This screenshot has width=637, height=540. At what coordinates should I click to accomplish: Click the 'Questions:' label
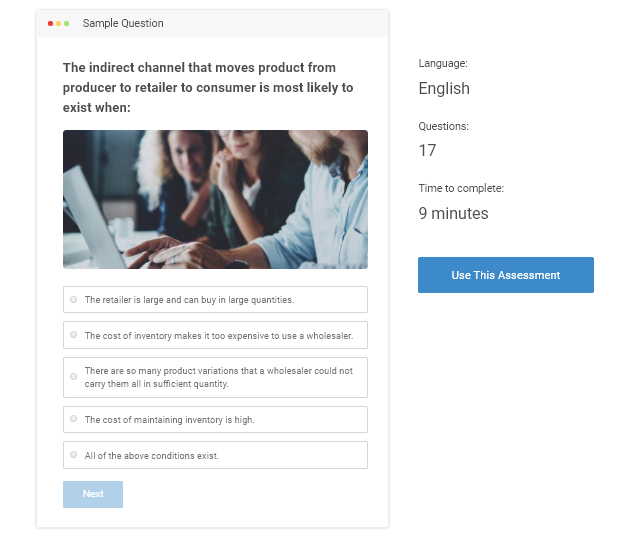pos(443,126)
